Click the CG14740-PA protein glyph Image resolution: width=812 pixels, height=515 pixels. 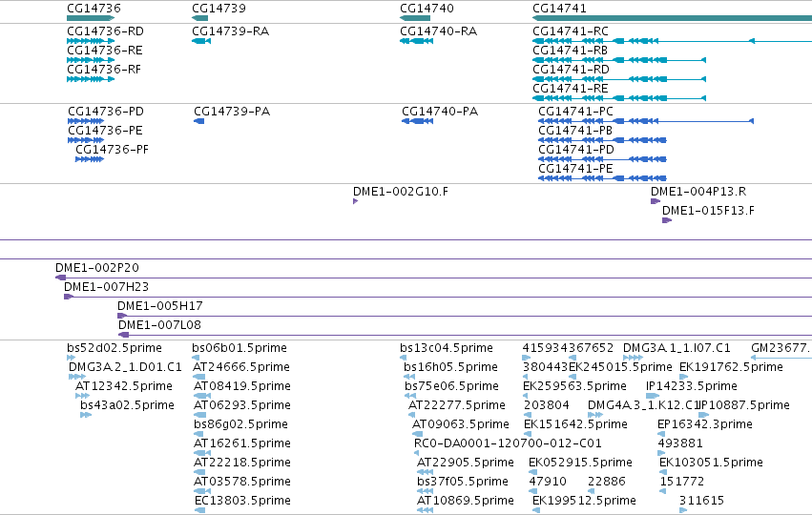point(417,121)
